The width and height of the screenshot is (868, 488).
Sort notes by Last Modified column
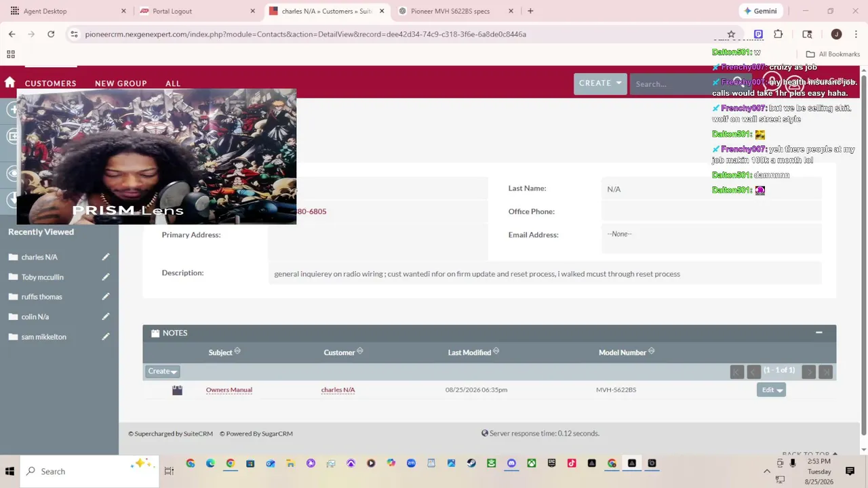(x=473, y=352)
